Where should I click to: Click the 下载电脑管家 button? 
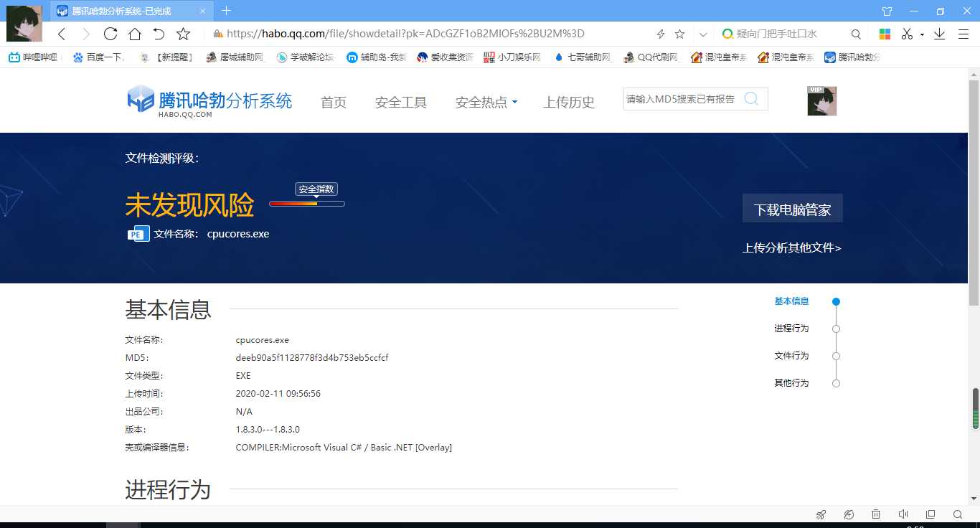coord(792,209)
